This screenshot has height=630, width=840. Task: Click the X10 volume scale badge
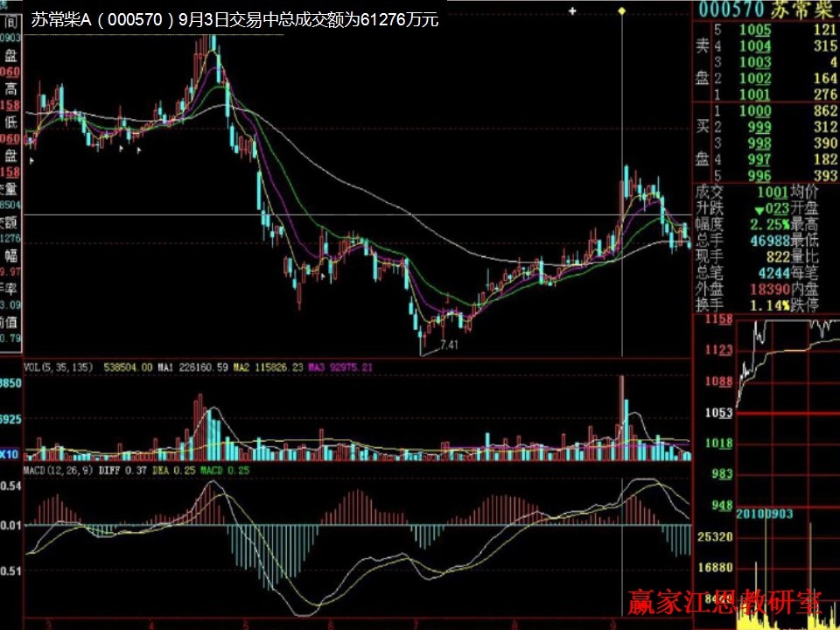pos(10,454)
